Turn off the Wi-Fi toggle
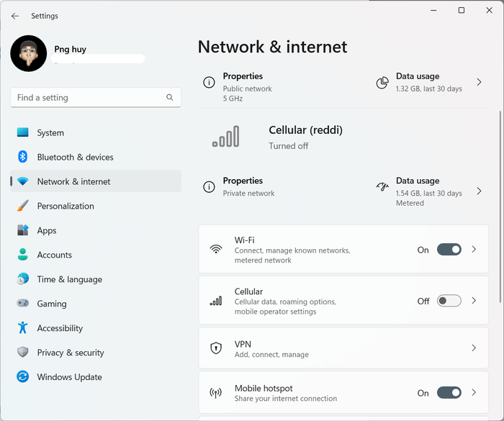Image resolution: width=504 pixels, height=421 pixels. point(449,250)
